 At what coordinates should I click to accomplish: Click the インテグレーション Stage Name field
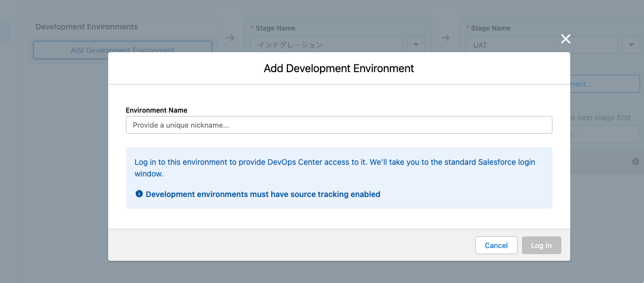[x=326, y=45]
